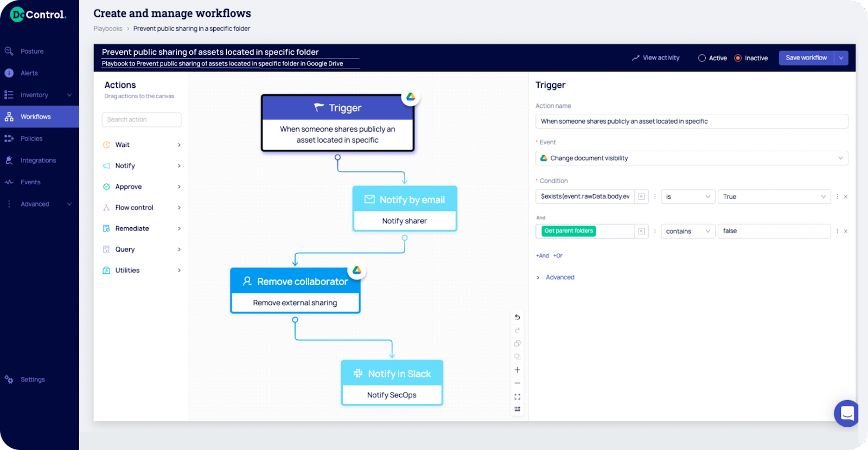This screenshot has height=450, width=868.
Task: Click the Search action input field
Action: click(x=142, y=120)
